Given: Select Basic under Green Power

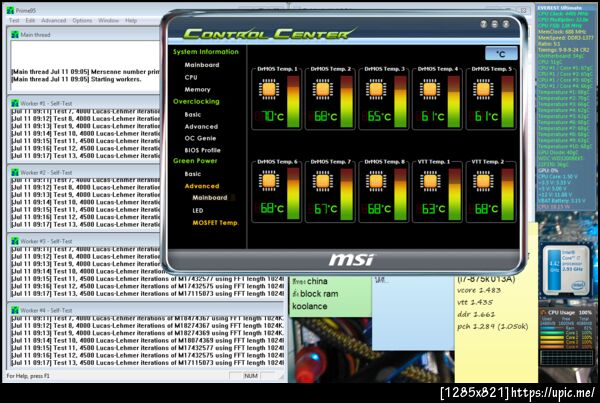Looking at the screenshot, I should (x=192, y=174).
